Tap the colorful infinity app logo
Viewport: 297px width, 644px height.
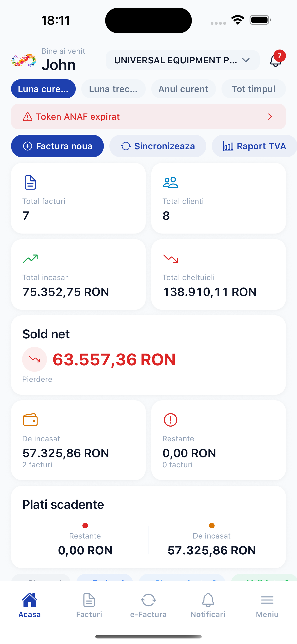point(24,60)
